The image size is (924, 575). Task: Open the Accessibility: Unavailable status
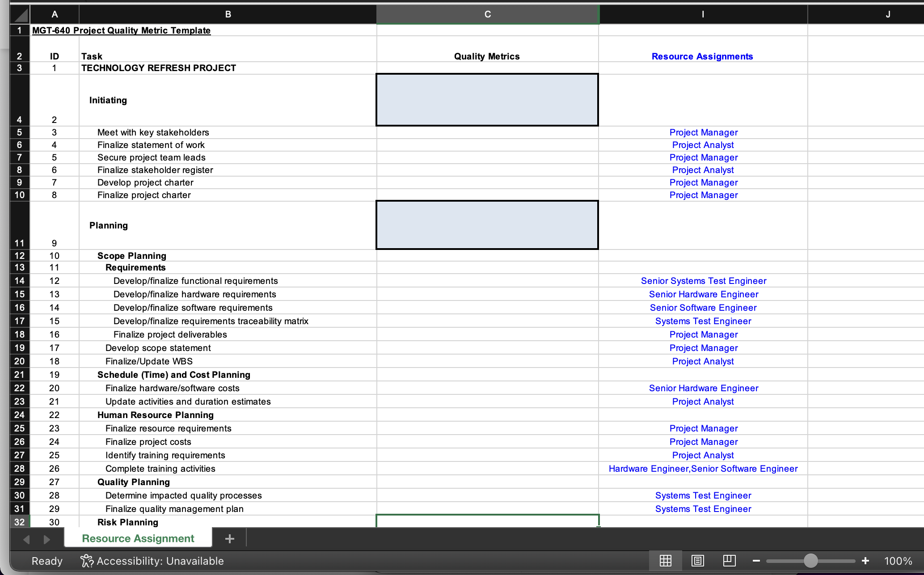click(x=152, y=561)
